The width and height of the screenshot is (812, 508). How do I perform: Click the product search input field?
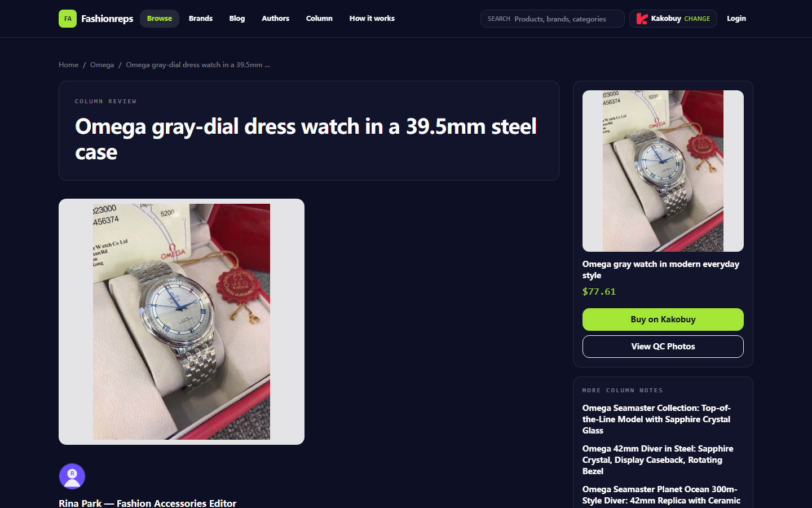pos(553,19)
